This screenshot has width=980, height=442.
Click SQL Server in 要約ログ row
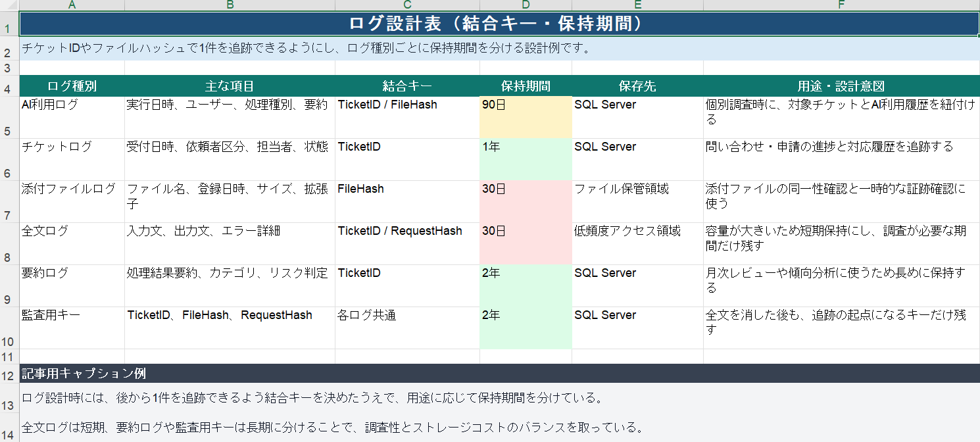point(637,286)
